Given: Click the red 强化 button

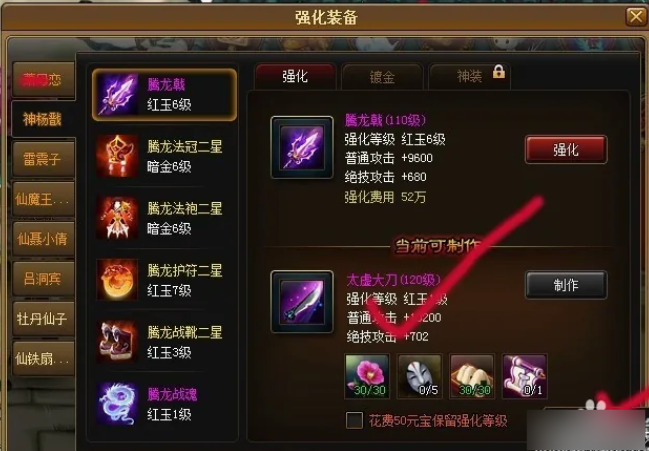Looking at the screenshot, I should click(566, 149).
